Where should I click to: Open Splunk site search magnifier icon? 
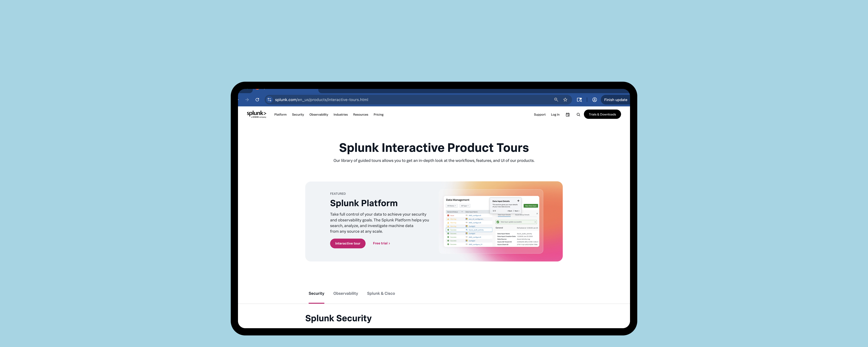[x=578, y=114]
